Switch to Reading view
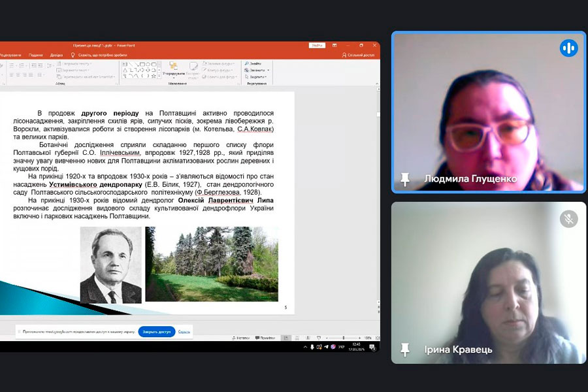Screen dimensions: 588x392 click(308, 338)
